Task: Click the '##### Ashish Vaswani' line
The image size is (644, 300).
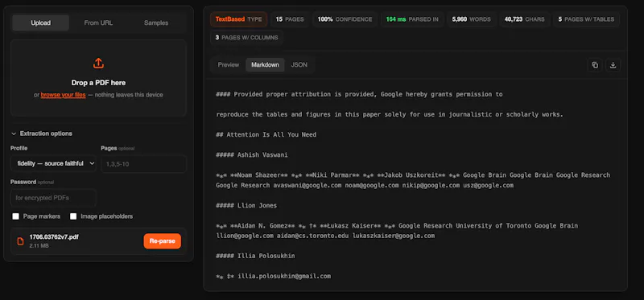Action: coord(252,154)
